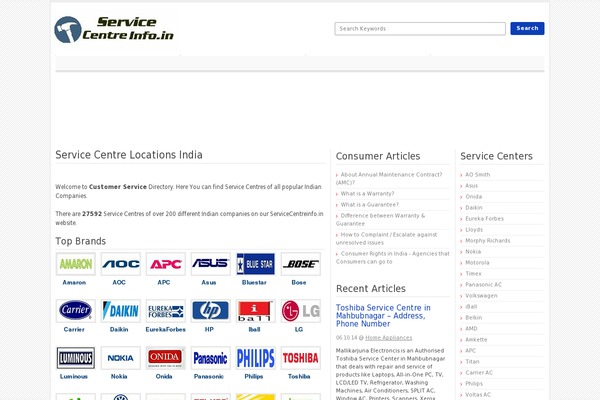Viewport: 600px width, 400px height.
Task: Open 'What is a Warranty?' article
Action: 367,194
